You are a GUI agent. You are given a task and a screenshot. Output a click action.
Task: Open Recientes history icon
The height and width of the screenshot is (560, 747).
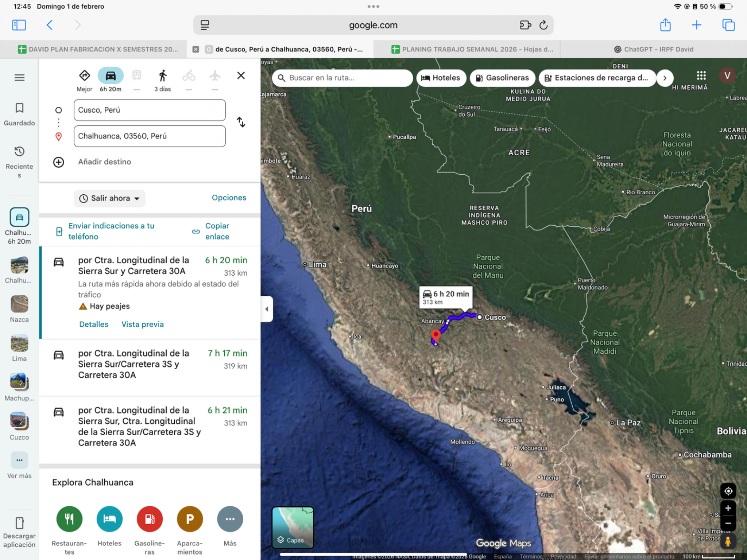pos(19,151)
